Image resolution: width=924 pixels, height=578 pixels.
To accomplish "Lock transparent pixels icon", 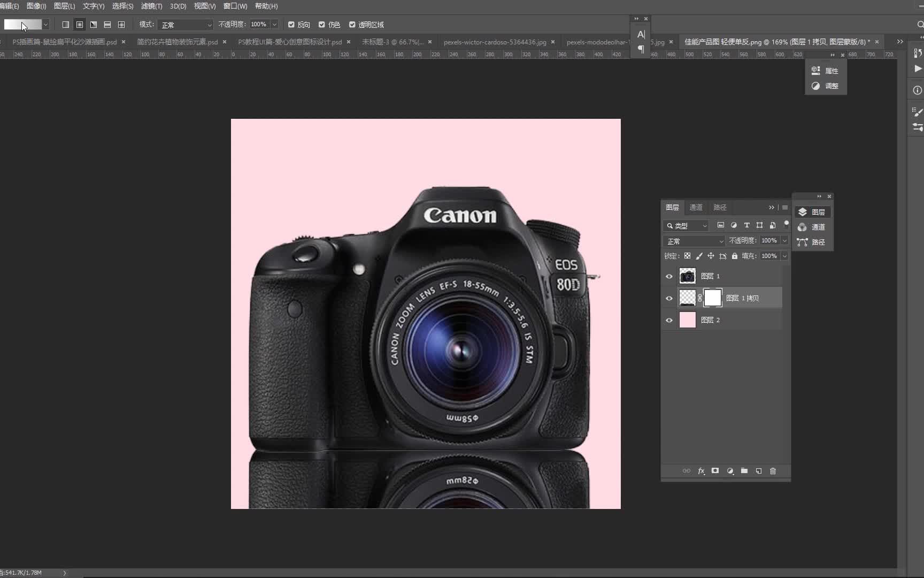I will coord(687,256).
